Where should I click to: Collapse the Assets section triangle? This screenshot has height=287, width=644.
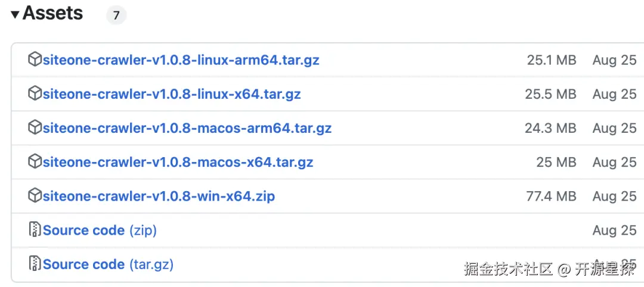[x=16, y=14]
